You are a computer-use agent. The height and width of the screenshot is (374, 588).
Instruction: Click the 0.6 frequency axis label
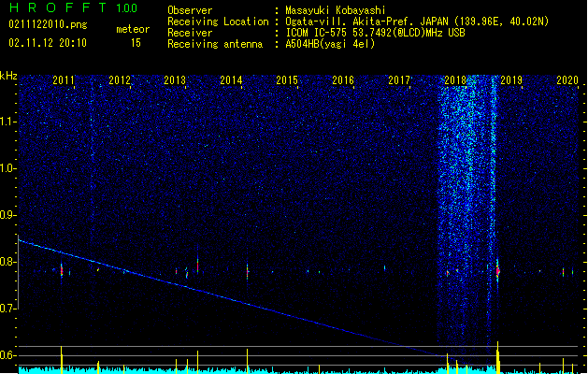8,355
